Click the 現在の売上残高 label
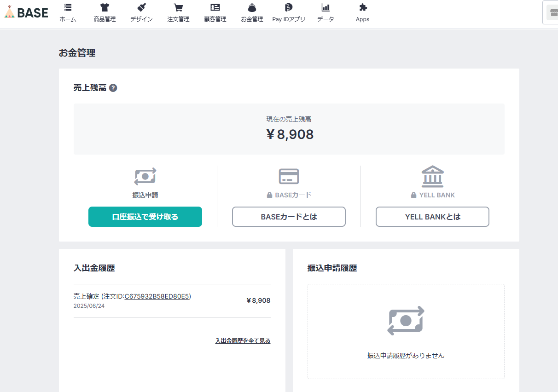Screen dimensions: 558x392 tap(289, 119)
